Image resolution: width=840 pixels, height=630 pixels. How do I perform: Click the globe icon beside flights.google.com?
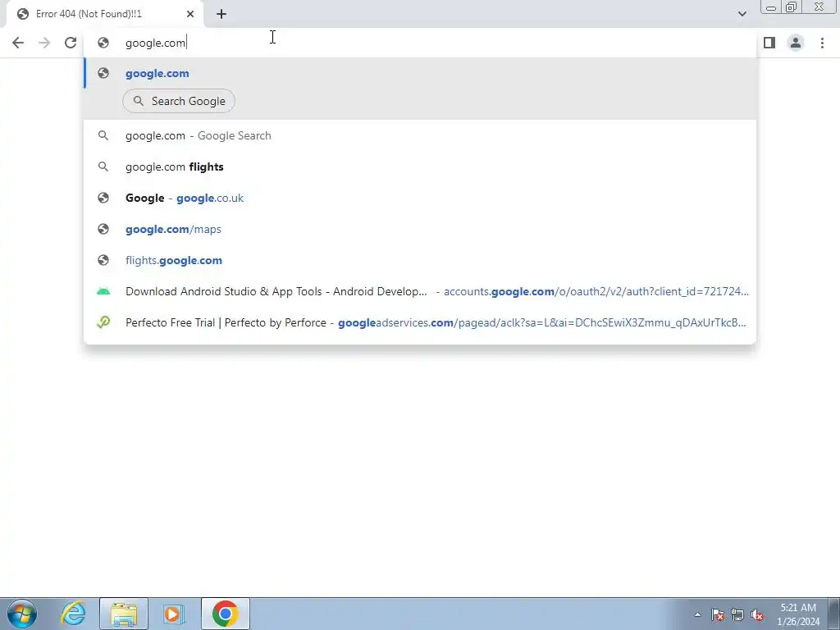pyautogui.click(x=103, y=260)
